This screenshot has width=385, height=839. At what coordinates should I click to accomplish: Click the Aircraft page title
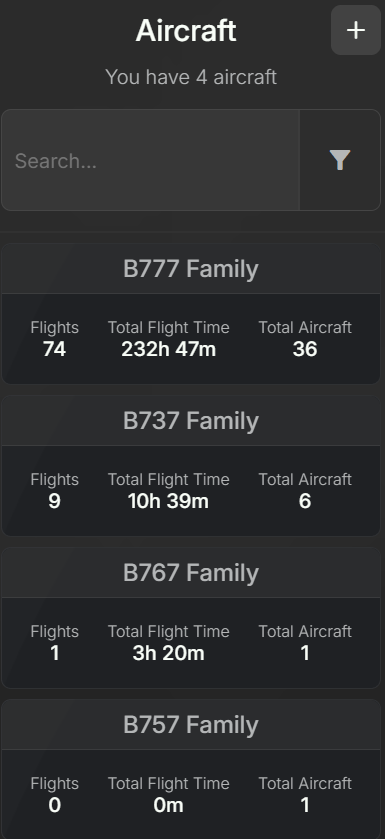[186, 30]
